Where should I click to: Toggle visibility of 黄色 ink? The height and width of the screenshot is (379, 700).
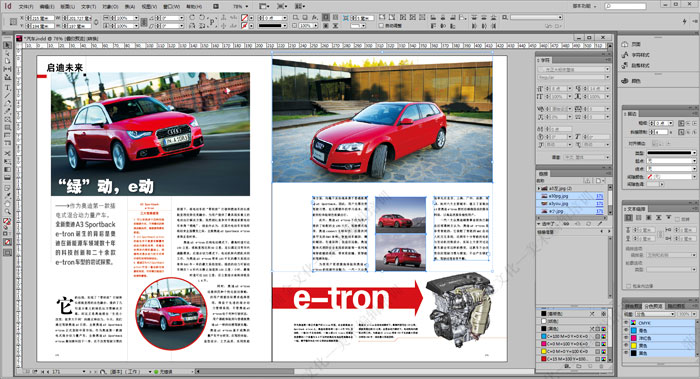pos(626,346)
